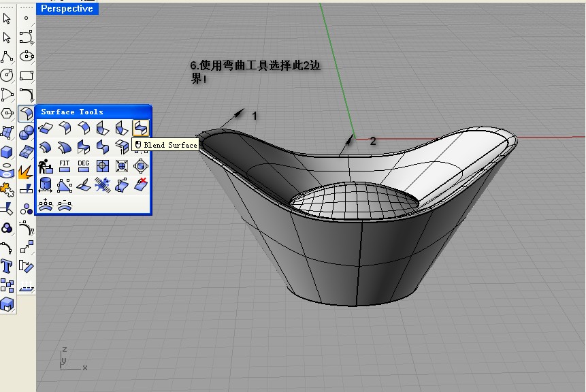
Task: Select the Chamfer Surface icon
Action: pos(84,128)
